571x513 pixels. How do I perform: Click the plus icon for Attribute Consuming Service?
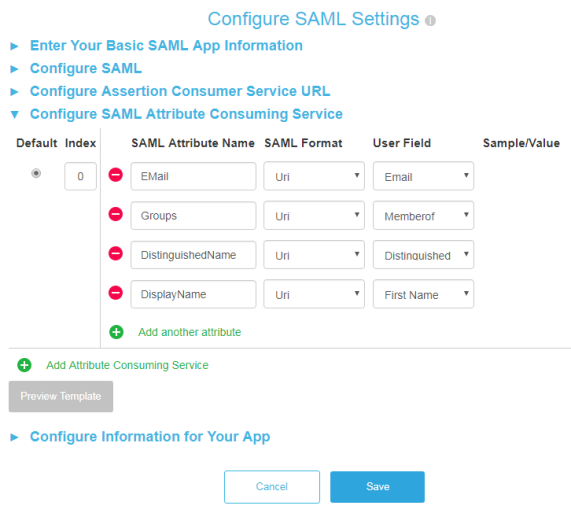pos(24,365)
